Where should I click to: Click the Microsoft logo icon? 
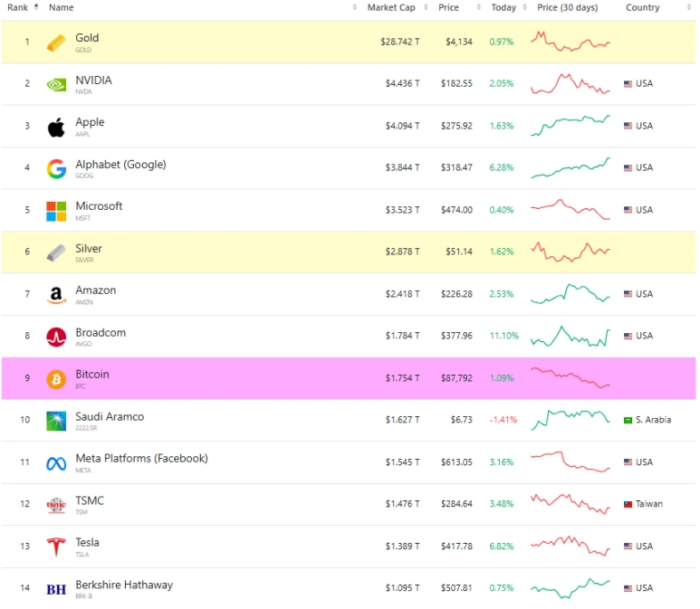coord(56,211)
